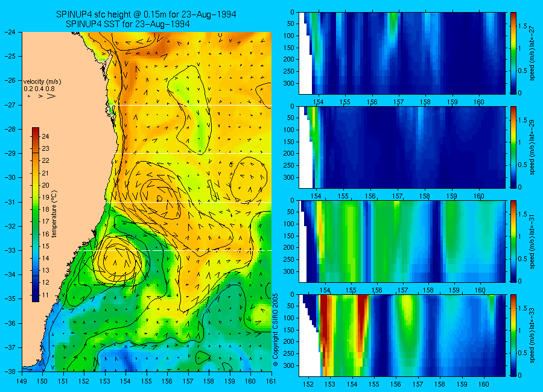Click the temperature color scale bar

(x=36, y=215)
